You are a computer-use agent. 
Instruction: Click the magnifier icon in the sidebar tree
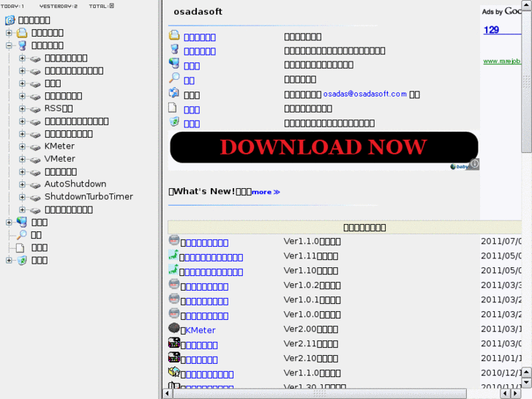point(22,235)
